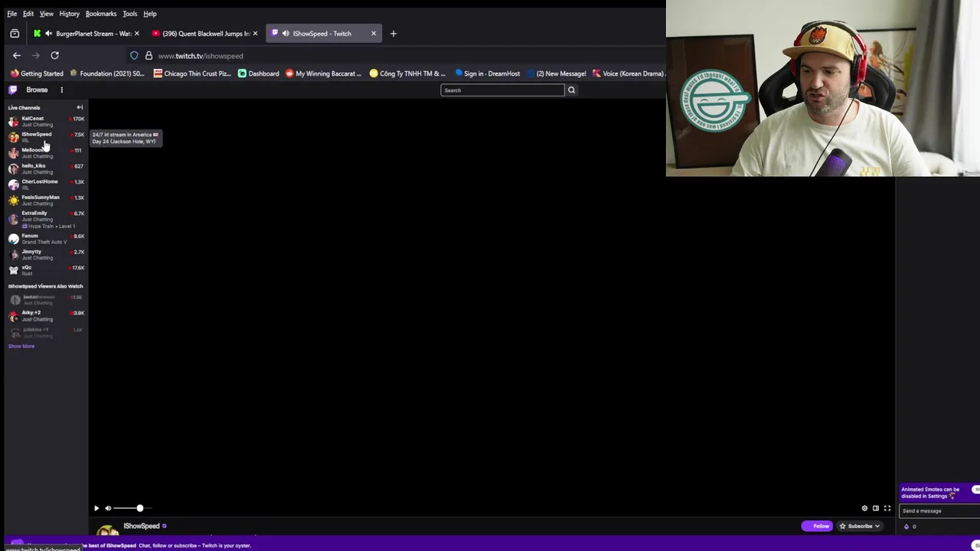This screenshot has height=551, width=980.
Task: Open ExtraEmily channel in sidebar
Action: click(x=46, y=219)
